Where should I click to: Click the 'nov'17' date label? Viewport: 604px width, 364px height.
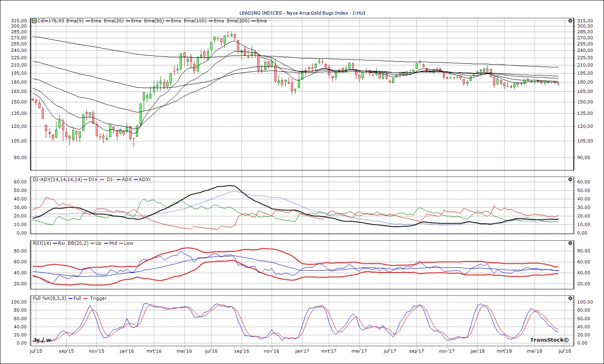click(447, 351)
